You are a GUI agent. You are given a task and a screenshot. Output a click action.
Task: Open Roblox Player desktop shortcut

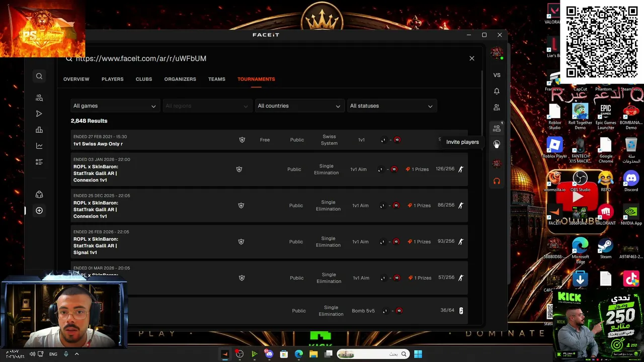(x=554, y=148)
